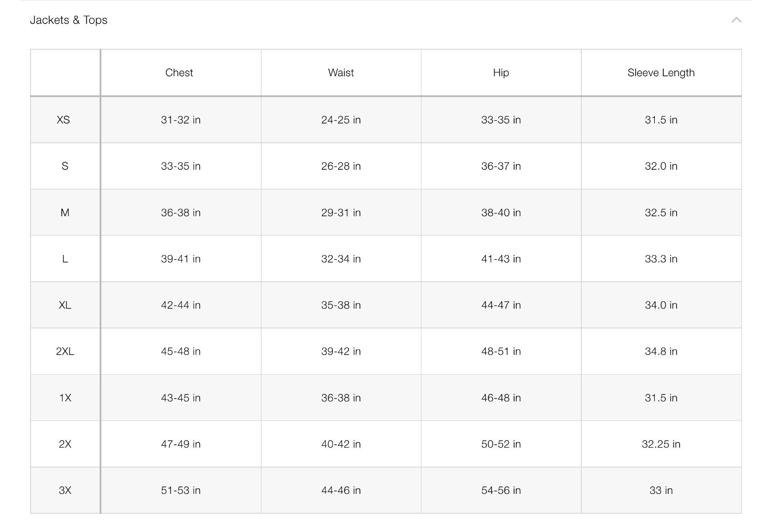
Task: Collapse the Jackets & Tops section chevron
Action: click(x=736, y=20)
